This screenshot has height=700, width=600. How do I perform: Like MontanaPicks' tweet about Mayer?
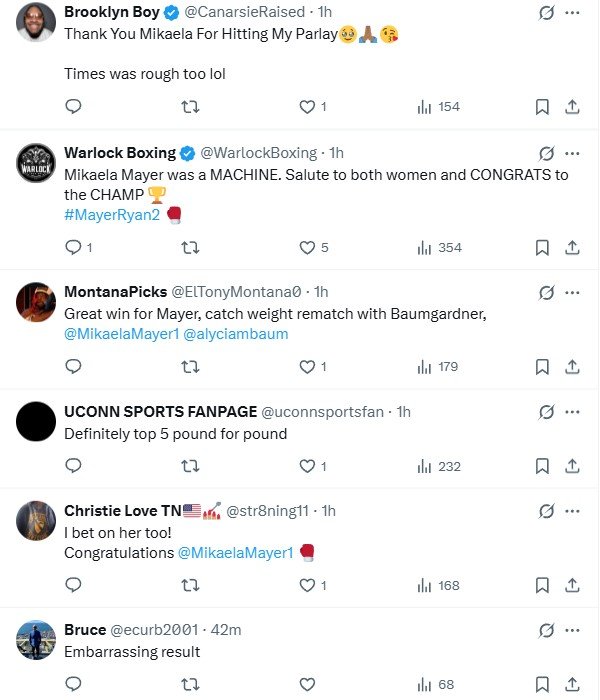[x=308, y=367]
